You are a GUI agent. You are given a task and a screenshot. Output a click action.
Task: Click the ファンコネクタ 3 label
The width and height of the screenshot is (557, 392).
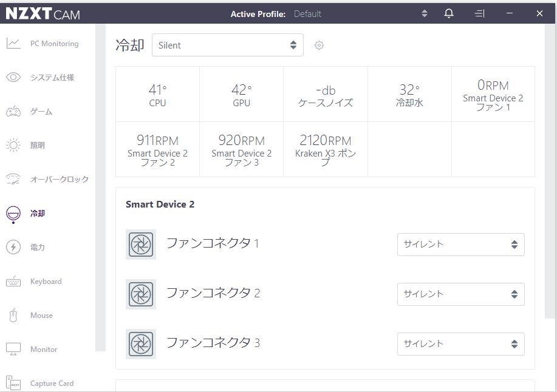213,343
